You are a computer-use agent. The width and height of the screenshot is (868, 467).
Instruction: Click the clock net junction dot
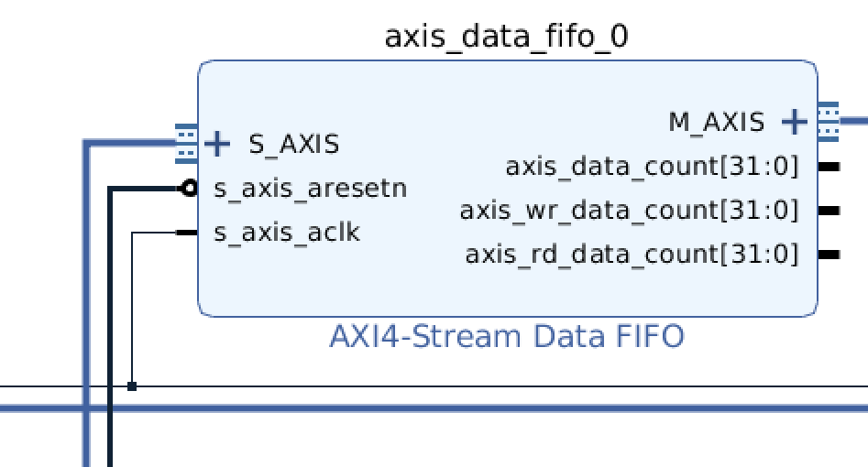pyautogui.click(x=132, y=386)
